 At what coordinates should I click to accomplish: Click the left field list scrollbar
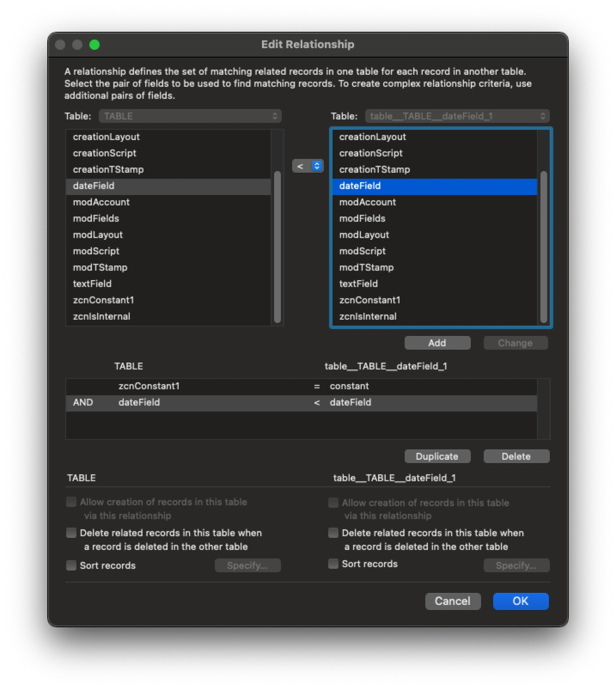pos(277,246)
